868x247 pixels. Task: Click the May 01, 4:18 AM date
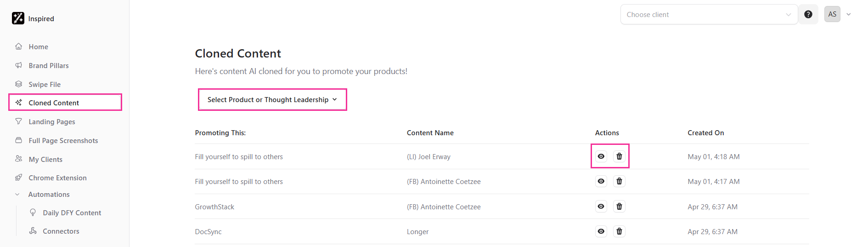coord(714,157)
